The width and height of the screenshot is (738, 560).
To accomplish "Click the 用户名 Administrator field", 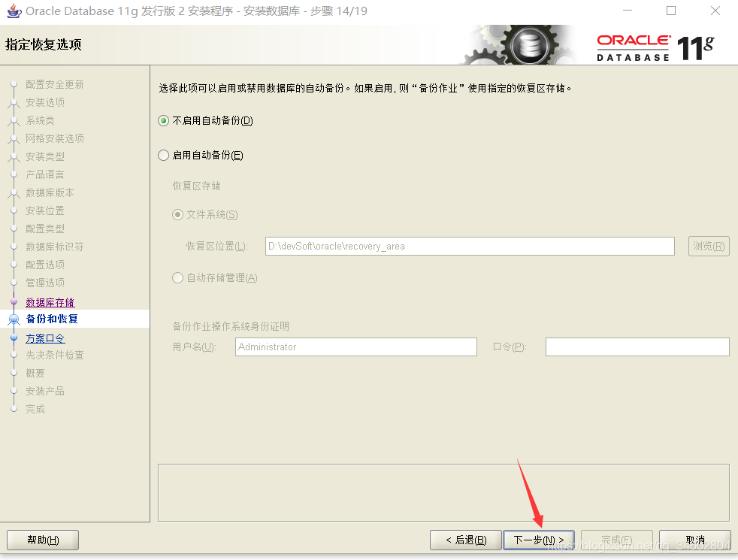I will 355,347.
